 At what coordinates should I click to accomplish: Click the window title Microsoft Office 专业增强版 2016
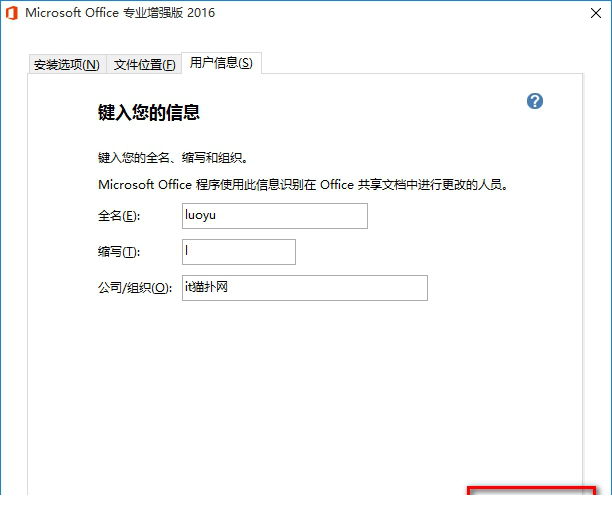(120, 13)
